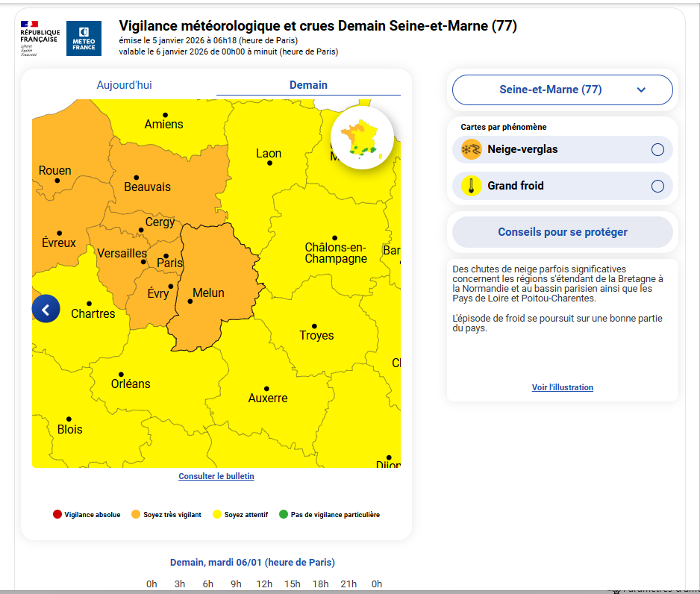Click the République Française logo

(39, 38)
